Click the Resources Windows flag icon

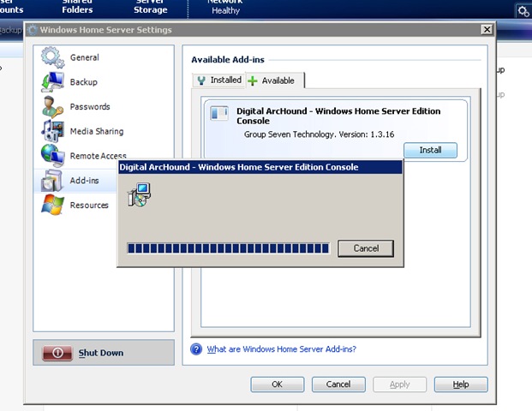pyautogui.click(x=52, y=205)
